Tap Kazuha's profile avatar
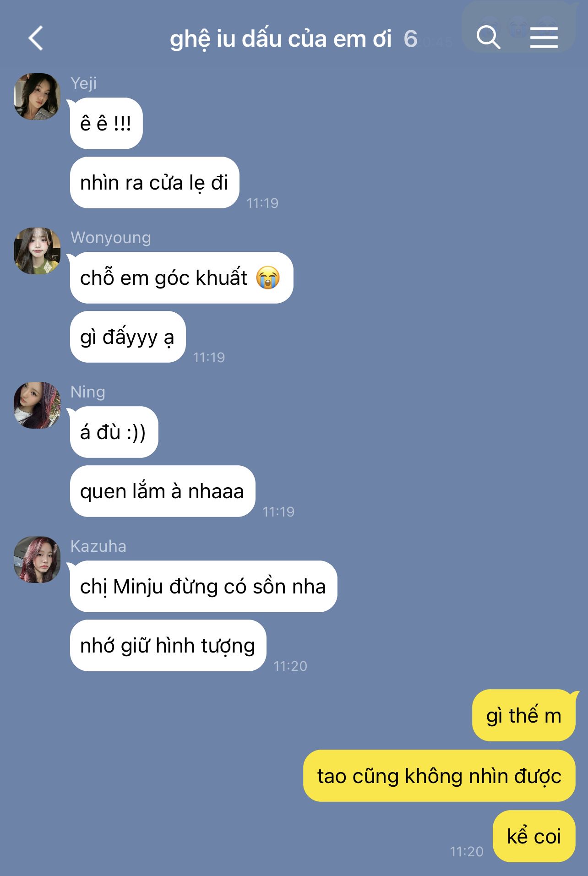Screen dimensions: 588x876 tap(37, 560)
